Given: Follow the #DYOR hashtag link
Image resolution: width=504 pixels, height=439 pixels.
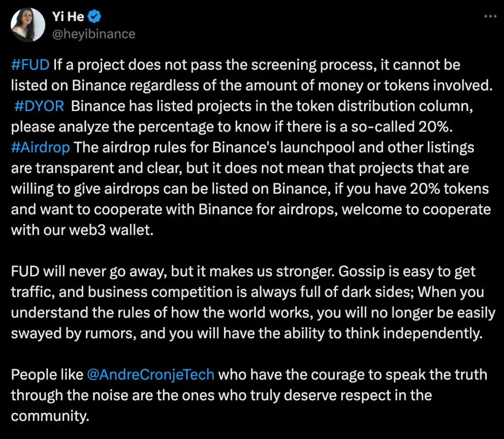Looking at the screenshot, I should tap(39, 106).
